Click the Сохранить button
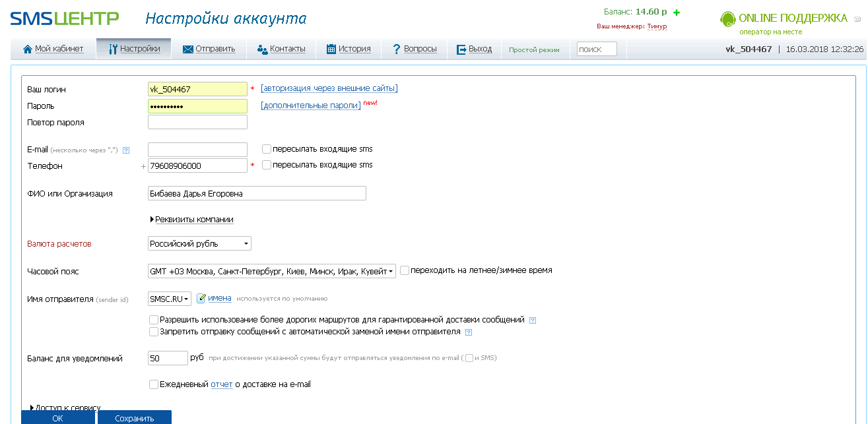Viewport: 868px width, 424px height. (x=134, y=418)
